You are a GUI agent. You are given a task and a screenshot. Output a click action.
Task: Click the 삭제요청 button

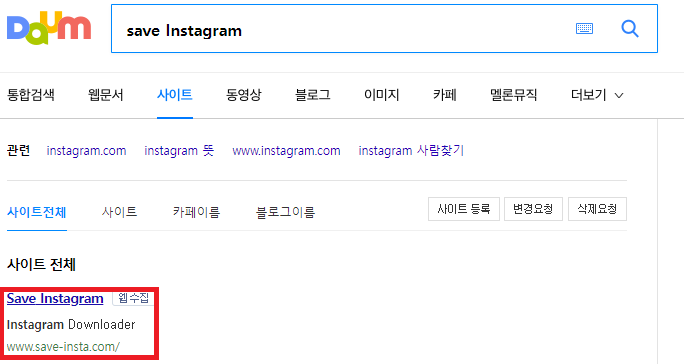[x=597, y=209]
